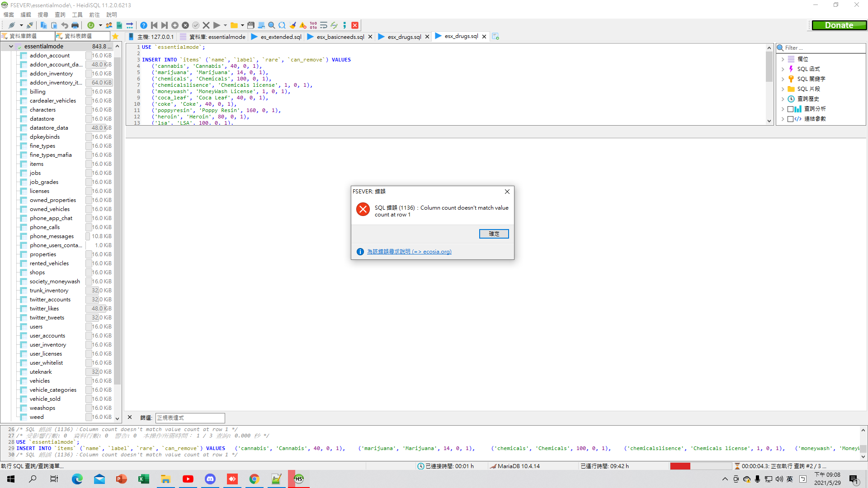Viewport: 868px width, 488px height.
Task: Expand the 查詢歷史 helper node
Action: click(783, 99)
